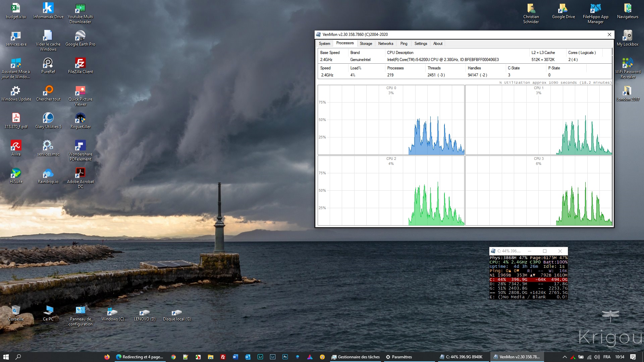Open Youtube Multi Downloader icon
The image size is (644, 362).
(x=80, y=13)
